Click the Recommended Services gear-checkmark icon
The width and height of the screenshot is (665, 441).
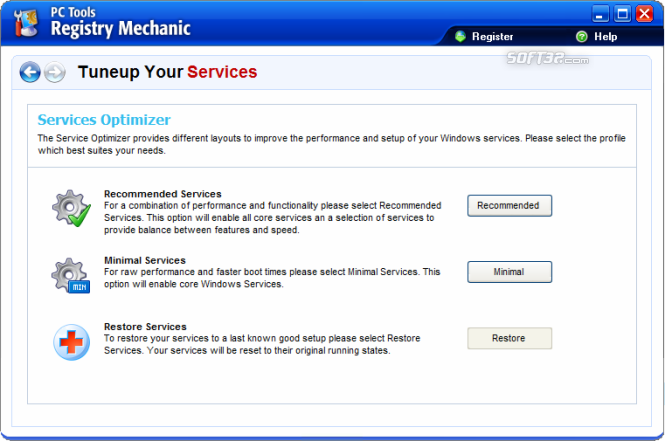tap(71, 208)
